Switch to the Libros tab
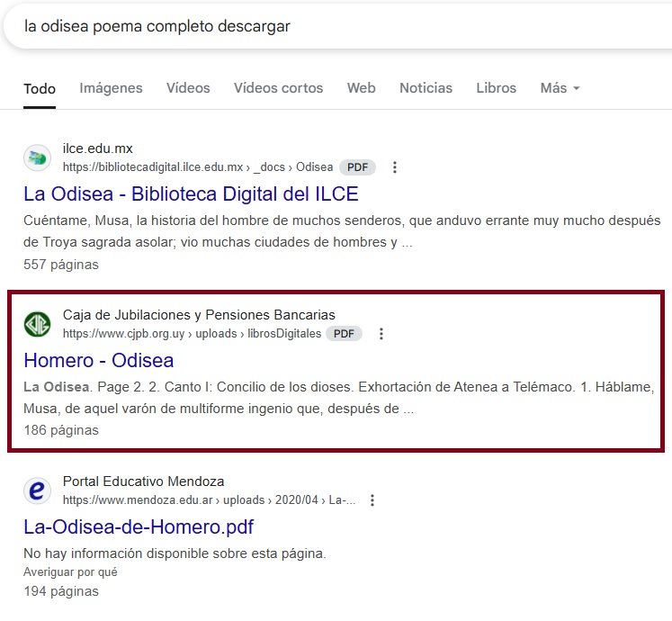672x621 pixels. point(497,88)
